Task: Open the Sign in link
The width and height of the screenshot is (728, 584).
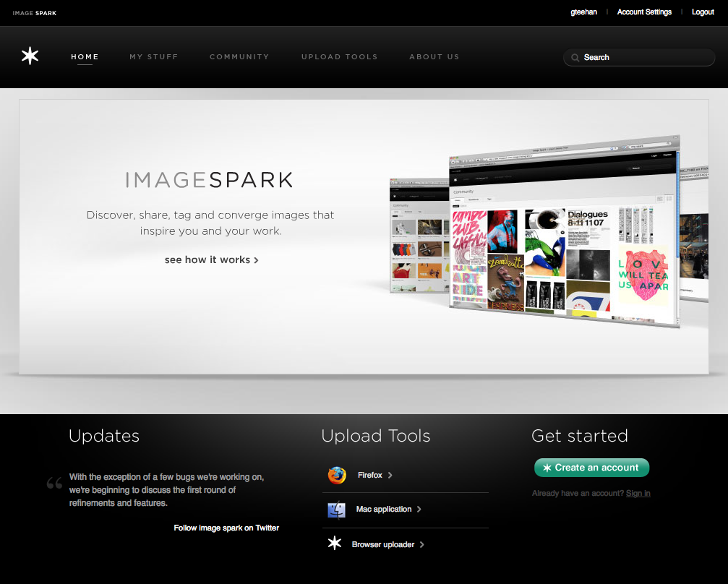Action: click(638, 493)
